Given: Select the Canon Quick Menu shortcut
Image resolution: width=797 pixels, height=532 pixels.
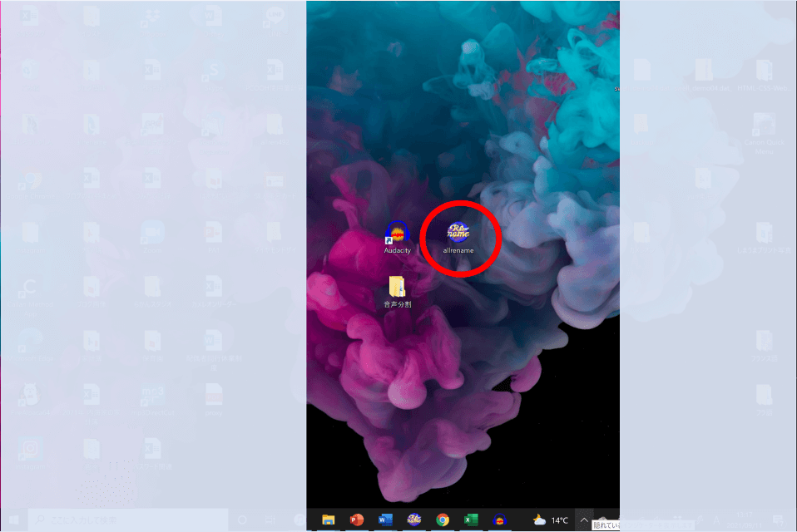Looking at the screenshot, I should tap(764, 134).
